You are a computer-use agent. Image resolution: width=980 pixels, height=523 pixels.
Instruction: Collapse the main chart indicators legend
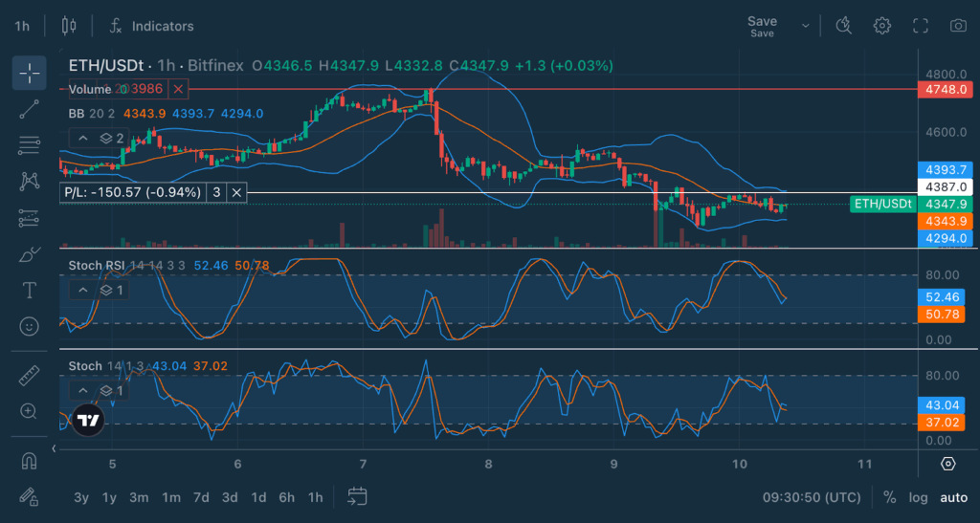pos(83,139)
